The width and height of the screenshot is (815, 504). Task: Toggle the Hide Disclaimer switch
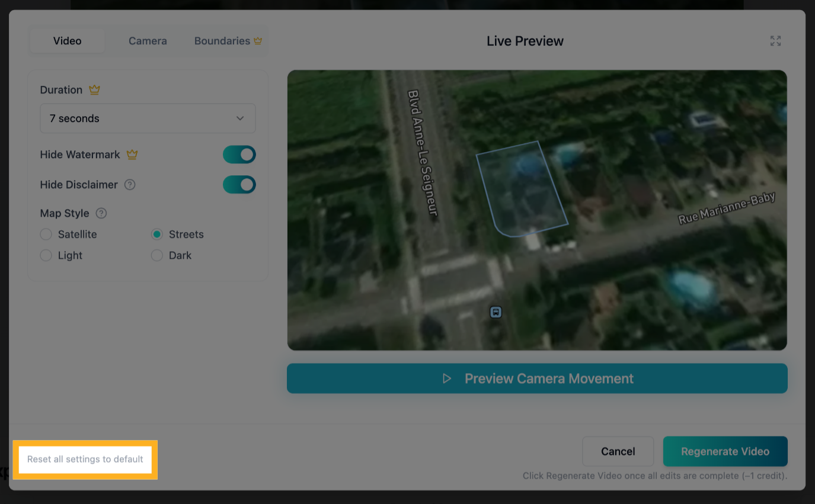coord(239,185)
